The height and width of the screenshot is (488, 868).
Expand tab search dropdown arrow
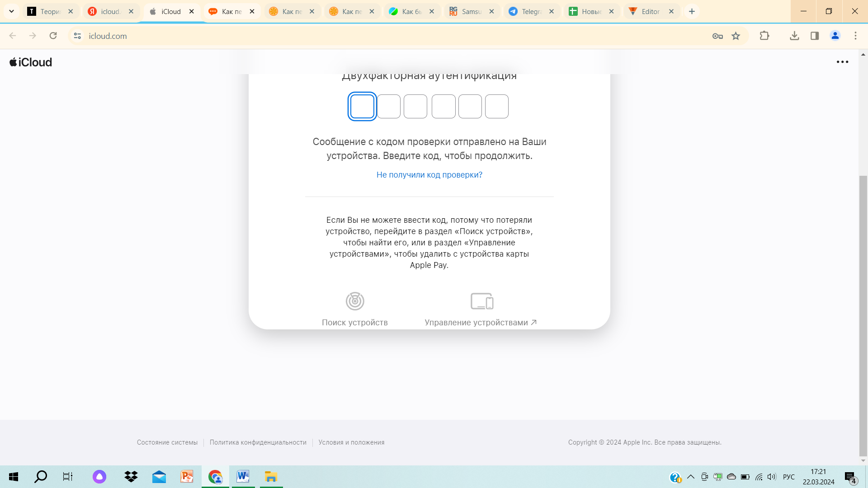(12, 11)
